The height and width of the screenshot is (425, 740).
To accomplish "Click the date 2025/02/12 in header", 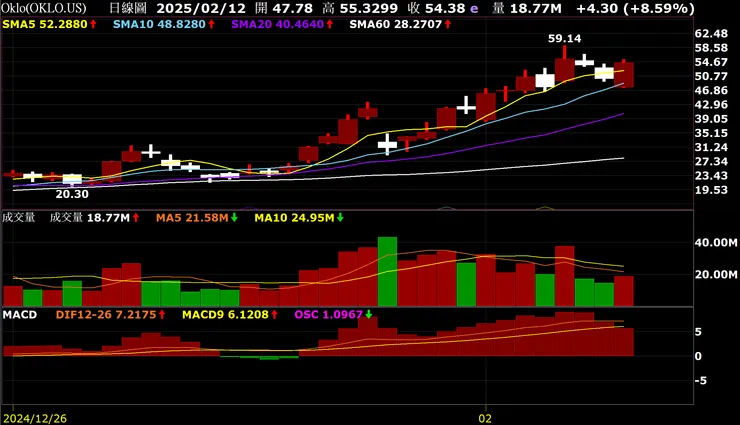I will coord(202,8).
